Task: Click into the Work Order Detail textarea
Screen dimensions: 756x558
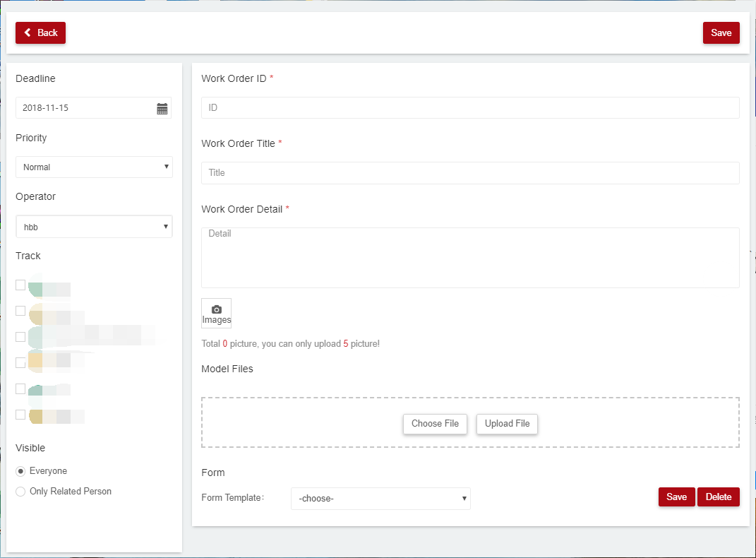Action: pos(470,257)
